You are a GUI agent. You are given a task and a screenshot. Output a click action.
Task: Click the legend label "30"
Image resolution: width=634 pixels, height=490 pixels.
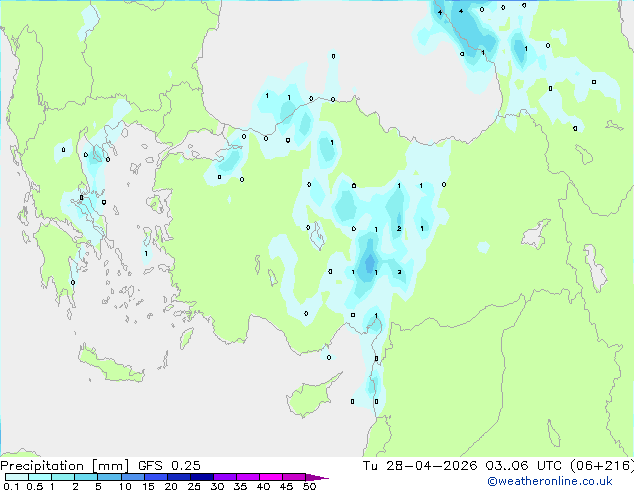pyautogui.click(x=217, y=486)
